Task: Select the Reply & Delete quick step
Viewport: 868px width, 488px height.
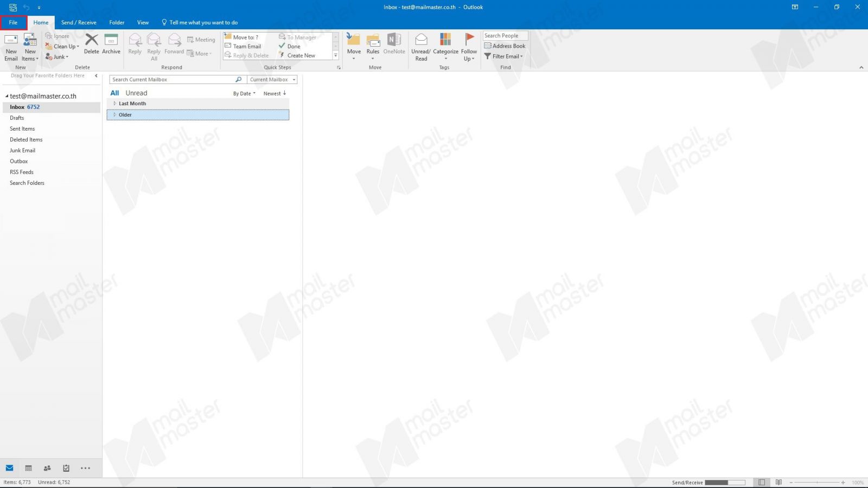Action: click(x=247, y=55)
